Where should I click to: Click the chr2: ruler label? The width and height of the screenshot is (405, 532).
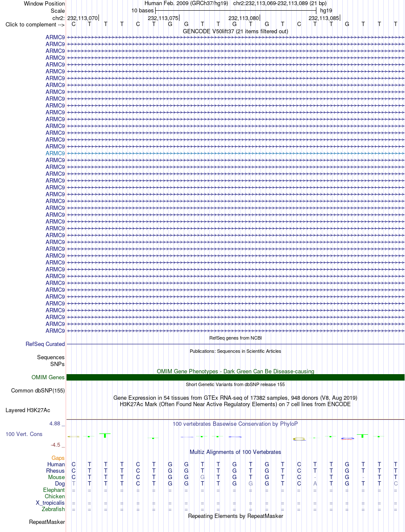tap(58, 18)
